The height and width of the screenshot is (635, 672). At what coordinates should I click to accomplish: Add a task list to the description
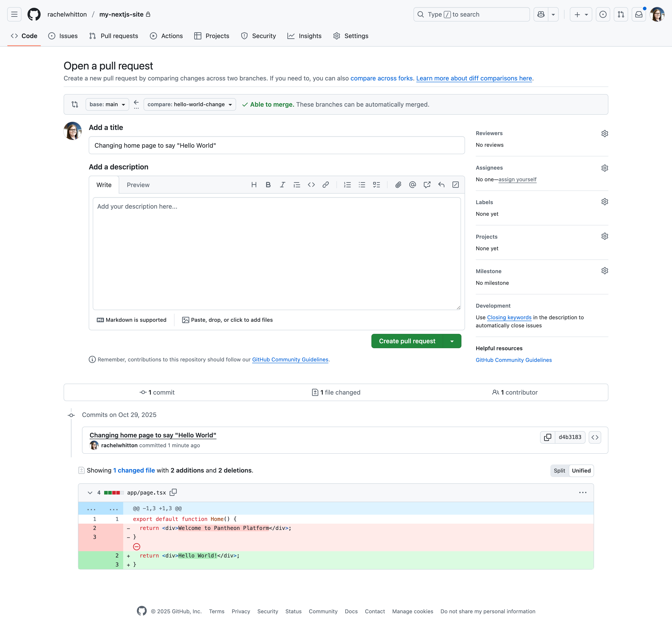click(377, 185)
